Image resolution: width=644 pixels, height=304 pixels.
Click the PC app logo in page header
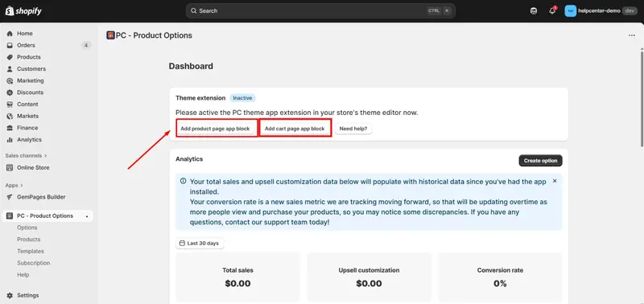110,35
